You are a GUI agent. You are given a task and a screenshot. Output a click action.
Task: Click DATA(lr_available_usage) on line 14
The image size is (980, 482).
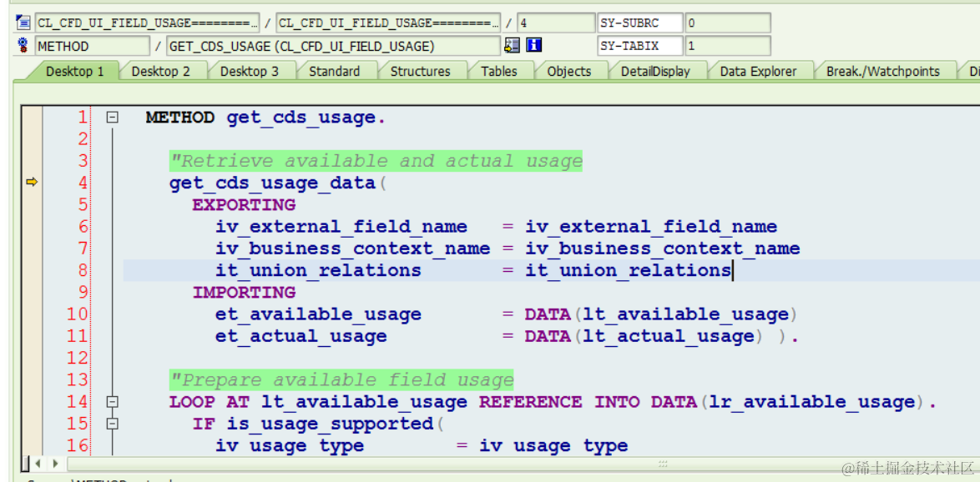787,402
